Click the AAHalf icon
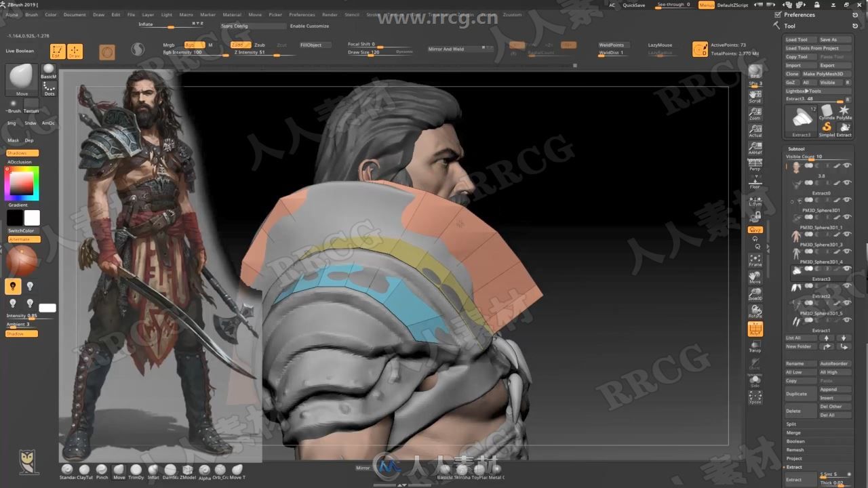The image size is (868, 488). point(755,148)
